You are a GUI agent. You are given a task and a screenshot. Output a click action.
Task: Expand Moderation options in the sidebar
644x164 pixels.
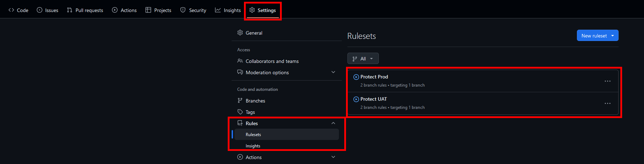point(333,72)
